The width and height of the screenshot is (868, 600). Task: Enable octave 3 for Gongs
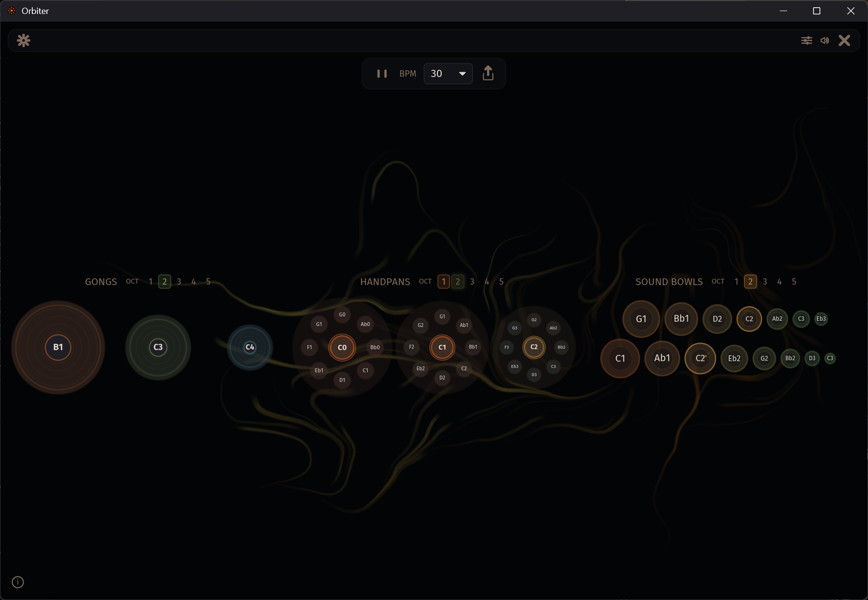click(179, 281)
